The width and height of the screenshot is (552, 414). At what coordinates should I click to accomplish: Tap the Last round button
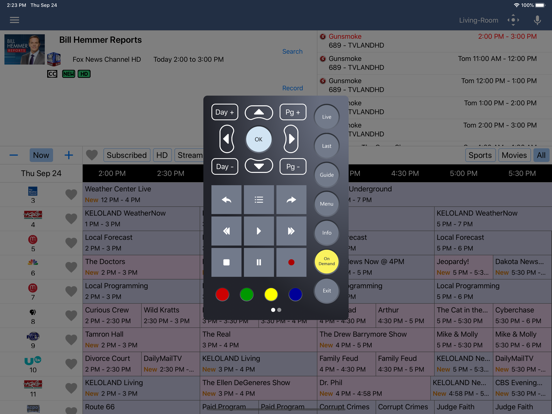click(x=326, y=146)
